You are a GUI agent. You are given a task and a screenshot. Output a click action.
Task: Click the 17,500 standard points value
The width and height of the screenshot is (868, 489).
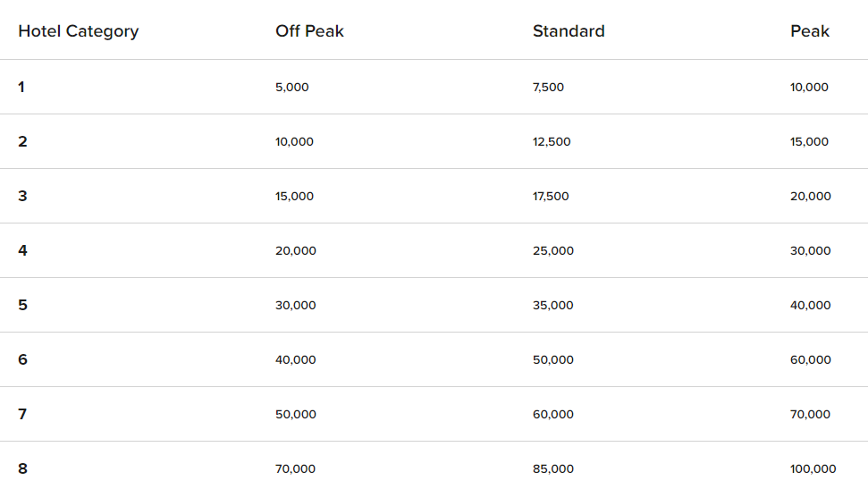coord(551,196)
